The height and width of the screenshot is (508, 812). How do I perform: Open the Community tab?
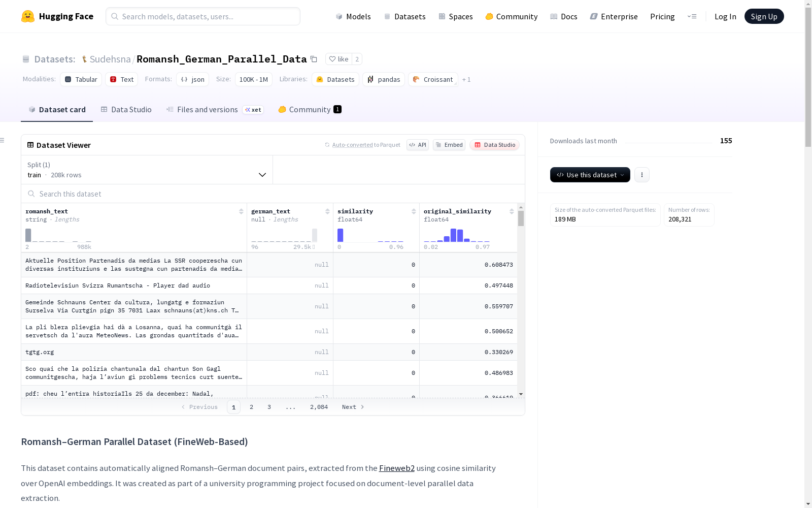tap(310, 110)
